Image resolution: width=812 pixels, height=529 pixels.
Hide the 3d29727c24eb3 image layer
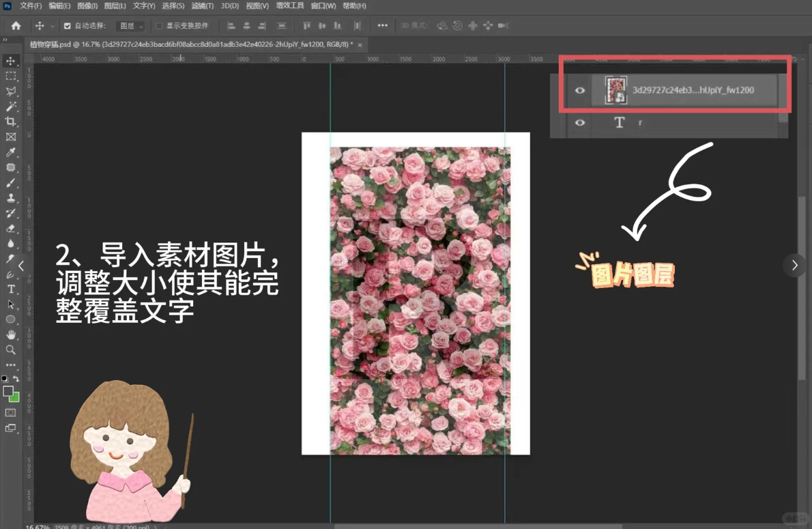pos(580,90)
